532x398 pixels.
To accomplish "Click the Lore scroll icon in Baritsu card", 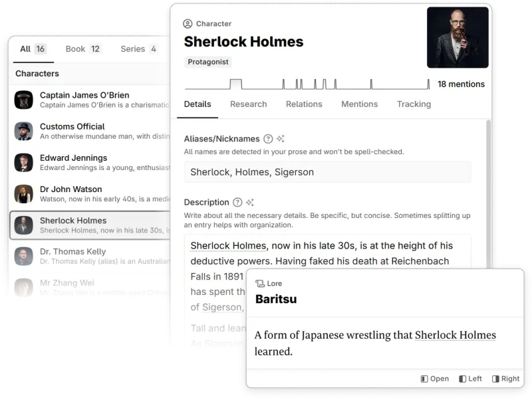I will tap(260, 284).
